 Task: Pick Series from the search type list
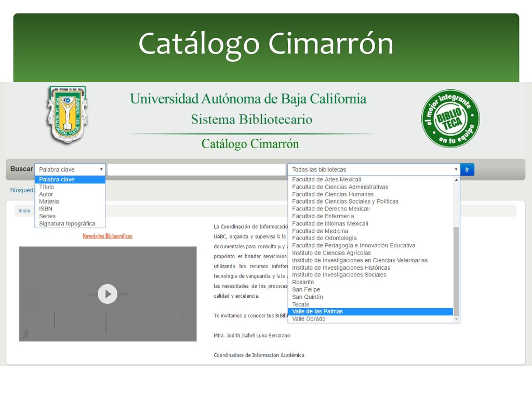70,216
